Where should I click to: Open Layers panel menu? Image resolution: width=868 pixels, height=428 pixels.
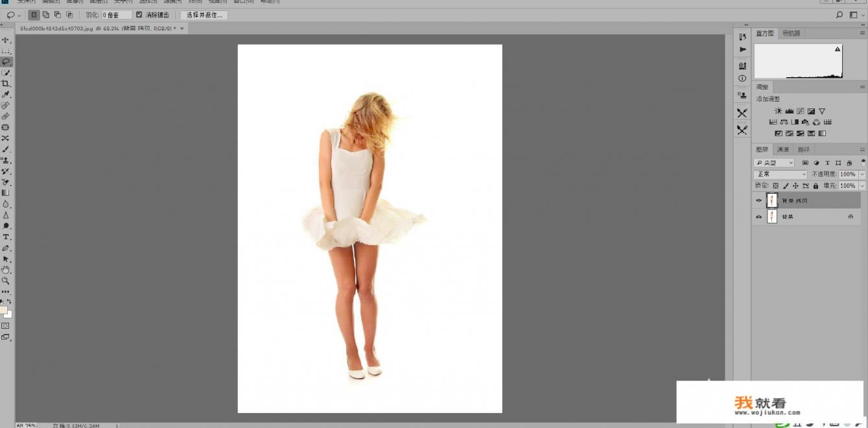tap(862, 149)
